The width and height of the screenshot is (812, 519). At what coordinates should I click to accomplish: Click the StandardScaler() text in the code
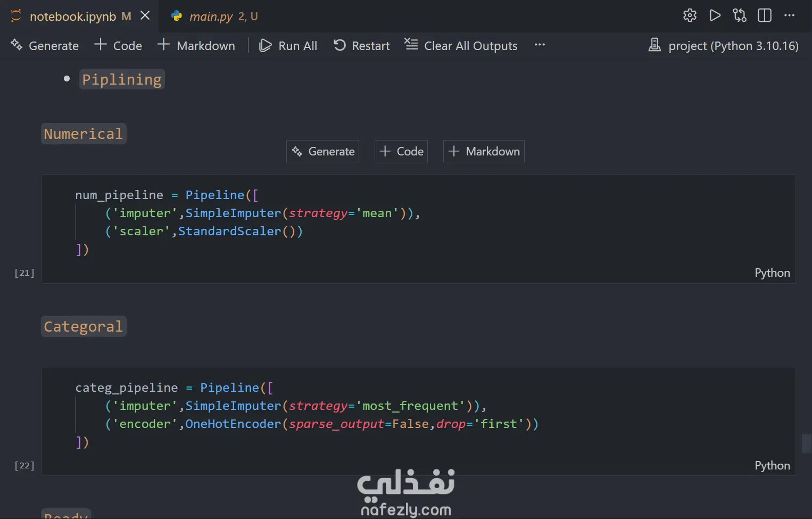pos(236,231)
